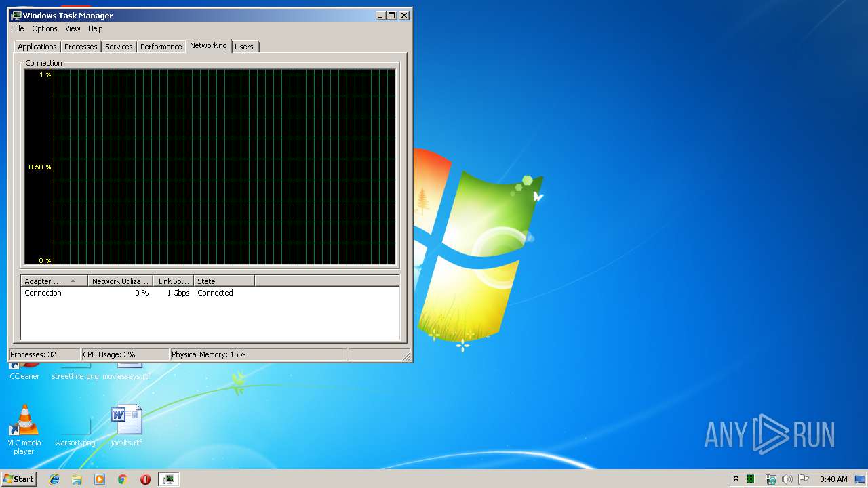Switch to the Applications tab
The width and height of the screenshot is (868, 488).
pos(37,47)
